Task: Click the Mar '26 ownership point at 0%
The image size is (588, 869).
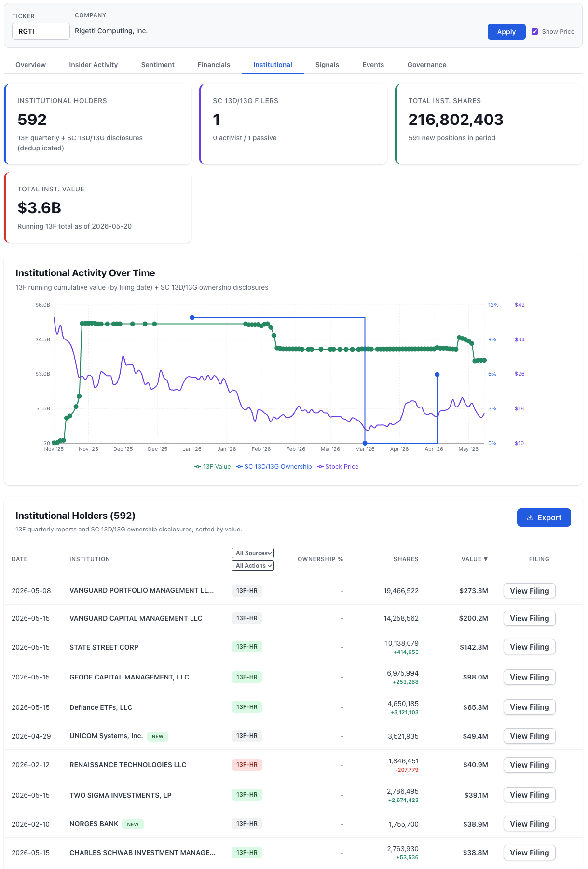Action: (365, 443)
